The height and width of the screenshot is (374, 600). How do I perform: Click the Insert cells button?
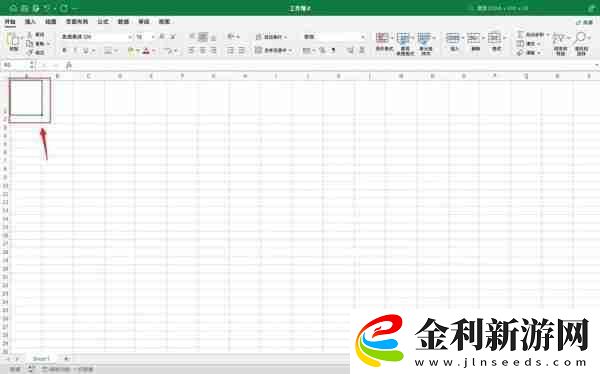(x=454, y=42)
